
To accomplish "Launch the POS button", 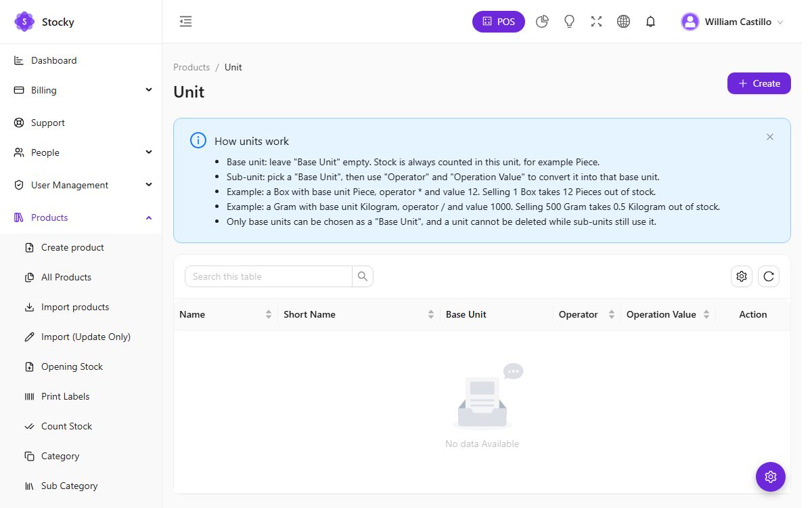I will point(499,22).
